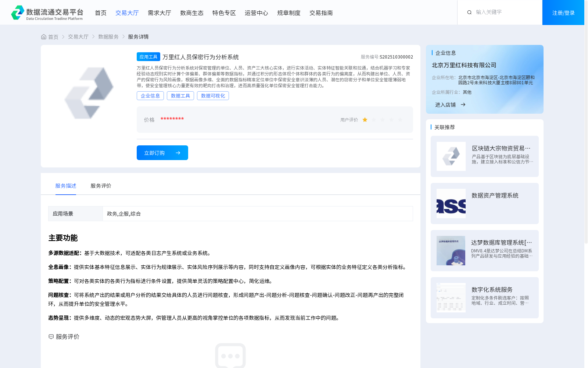Image resolution: width=588 pixels, height=368 pixels.
Task: Click the home icon in the breadcrumb
Action: tap(44, 37)
